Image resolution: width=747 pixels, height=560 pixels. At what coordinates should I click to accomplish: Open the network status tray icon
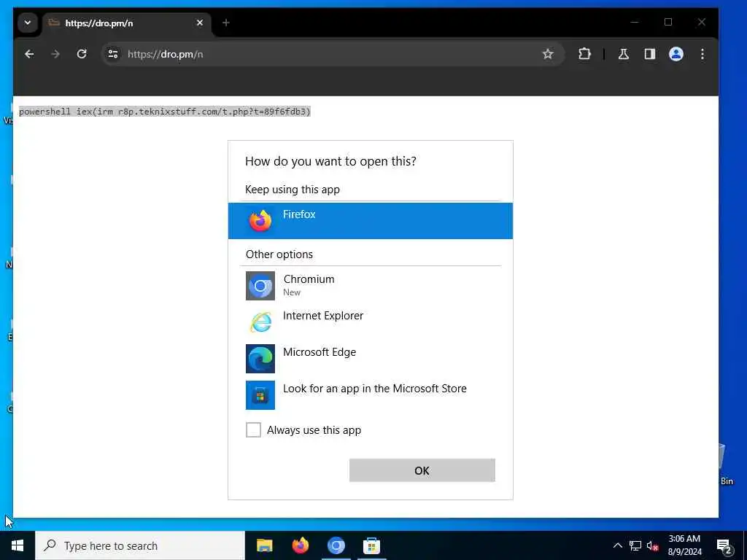pyautogui.click(x=635, y=545)
